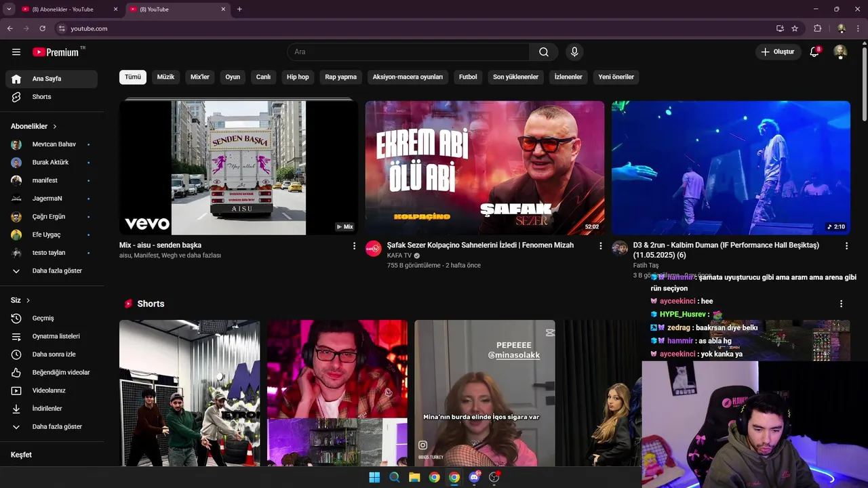The image size is (868, 488).
Task: Open a new browser tab
Action: coord(239,9)
